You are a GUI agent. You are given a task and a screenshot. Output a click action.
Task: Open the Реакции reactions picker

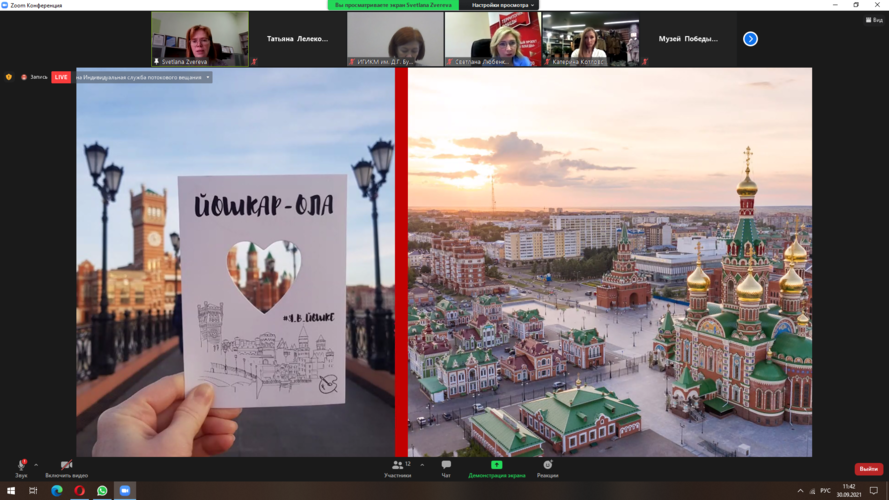click(x=547, y=466)
